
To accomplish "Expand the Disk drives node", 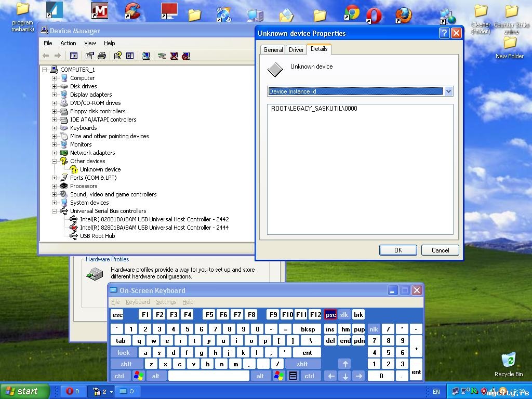I will click(54, 86).
